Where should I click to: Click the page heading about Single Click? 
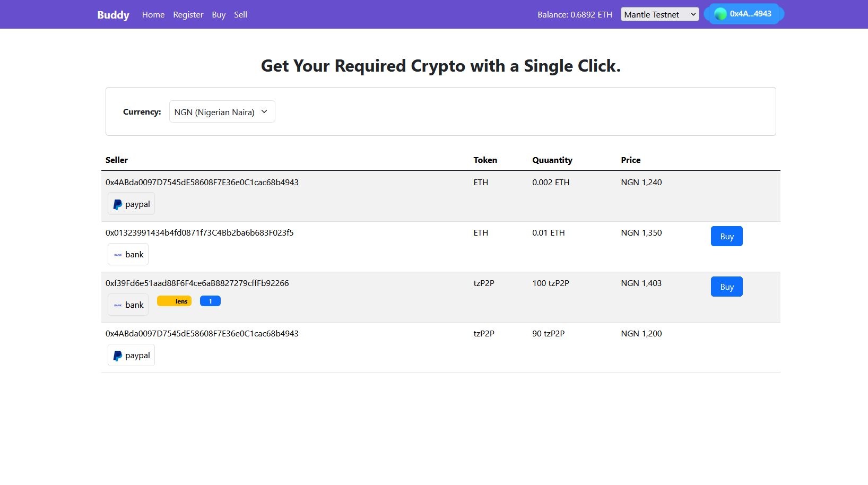click(441, 66)
